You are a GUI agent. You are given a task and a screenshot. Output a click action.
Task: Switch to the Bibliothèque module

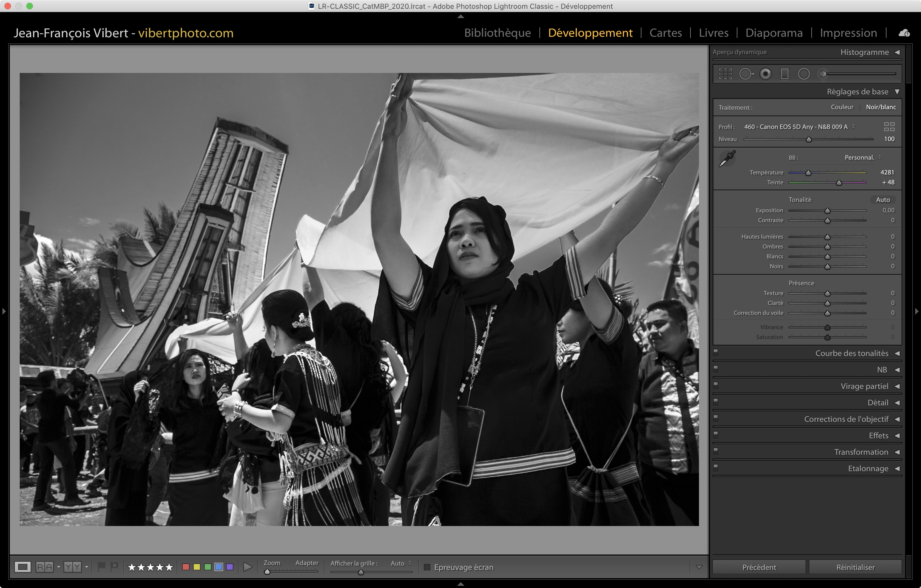(x=497, y=33)
